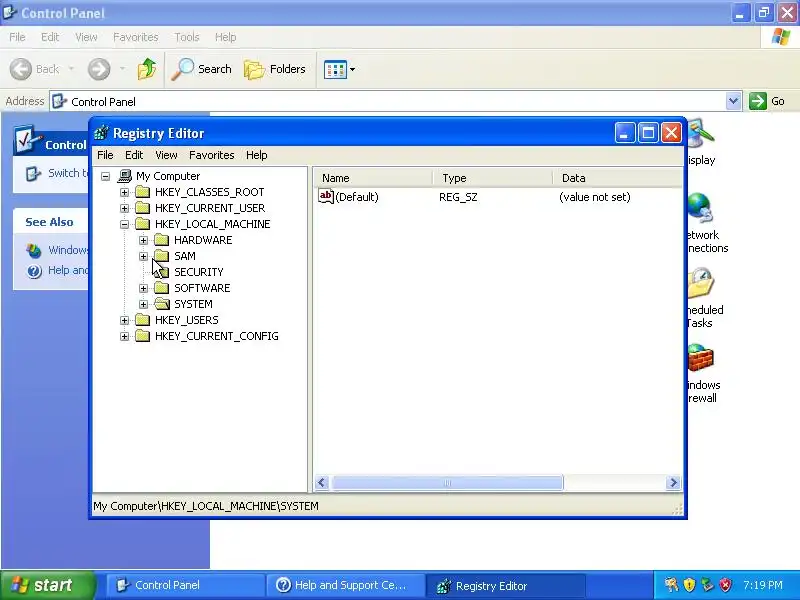Switch to Control Panel taskbar button
800x600 pixels.
(x=185, y=585)
